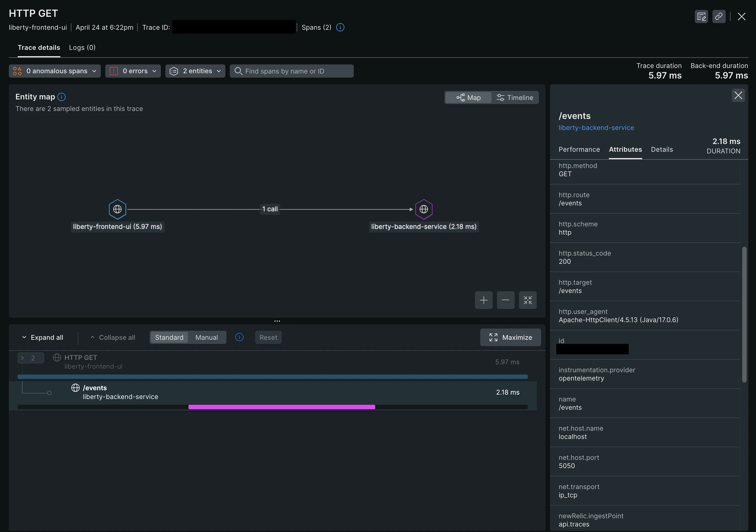Click the liberty-backend-service hexagon node
This screenshot has height=532, width=756.
click(x=423, y=209)
